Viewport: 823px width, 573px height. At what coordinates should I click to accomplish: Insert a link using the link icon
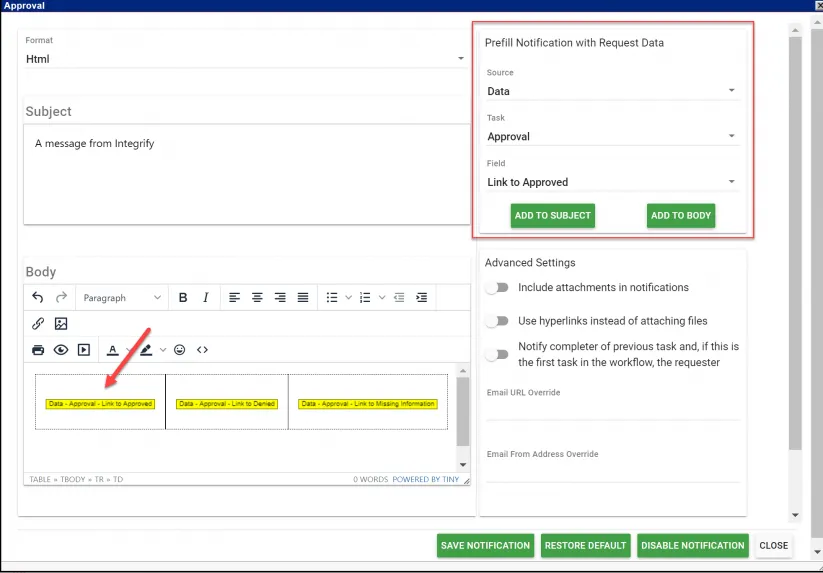point(38,324)
